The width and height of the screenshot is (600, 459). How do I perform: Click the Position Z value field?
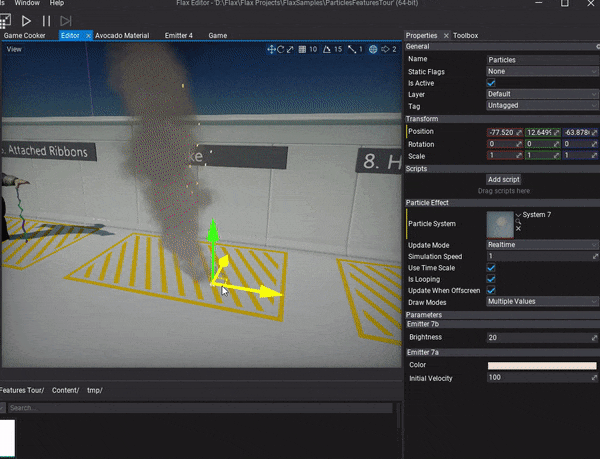580,132
